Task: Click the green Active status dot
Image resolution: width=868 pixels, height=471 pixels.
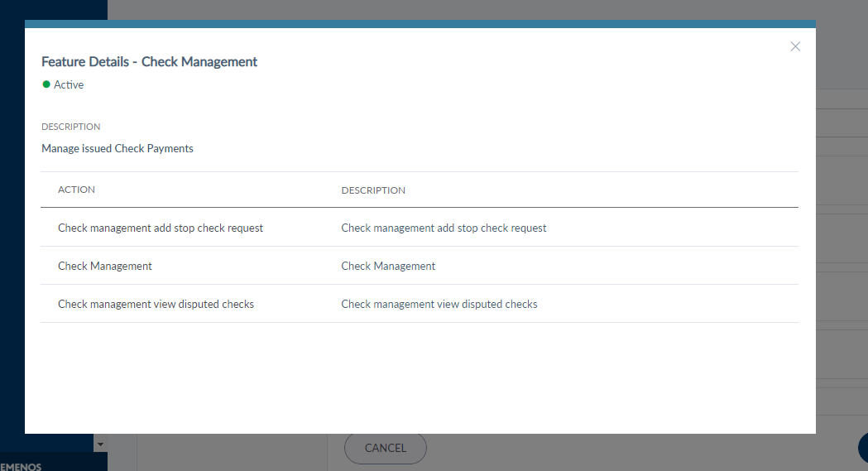Action: 46,84
